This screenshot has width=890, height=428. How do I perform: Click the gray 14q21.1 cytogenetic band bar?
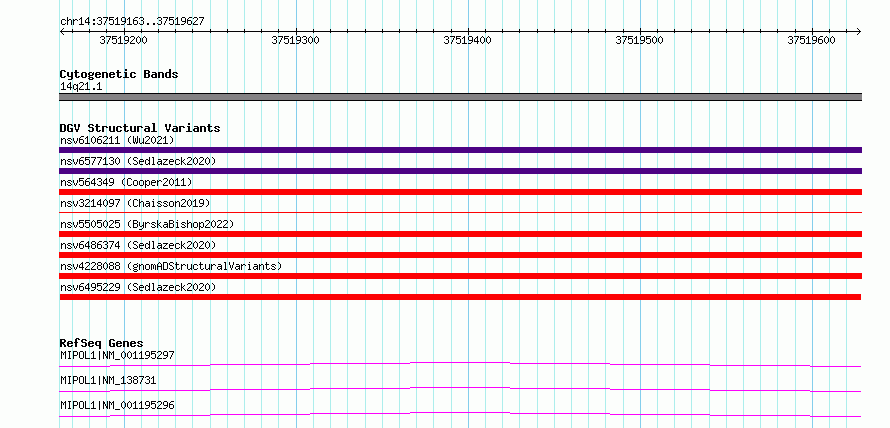coord(460,97)
